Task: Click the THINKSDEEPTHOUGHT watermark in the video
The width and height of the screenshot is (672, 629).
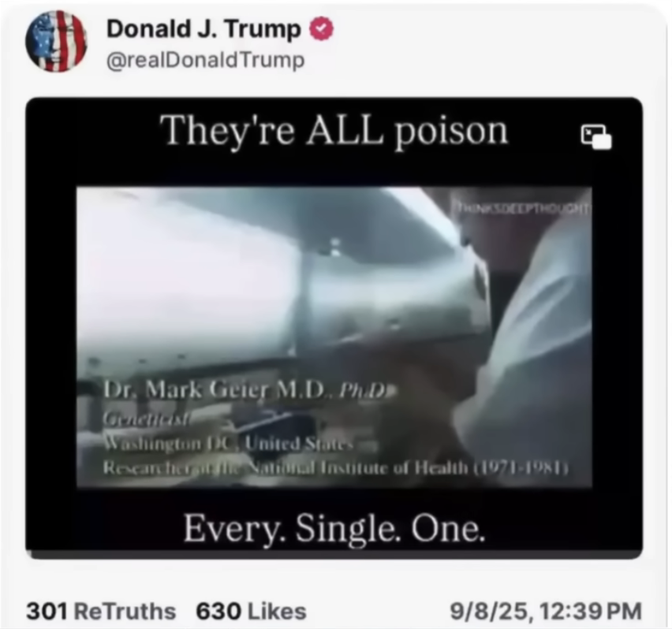Action: (523, 207)
